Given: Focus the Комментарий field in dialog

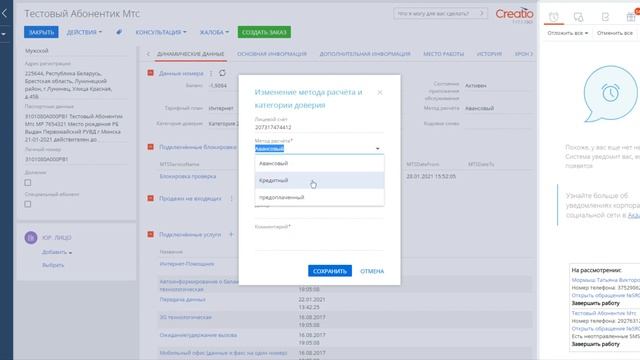Looking at the screenshot, I should point(319,241).
